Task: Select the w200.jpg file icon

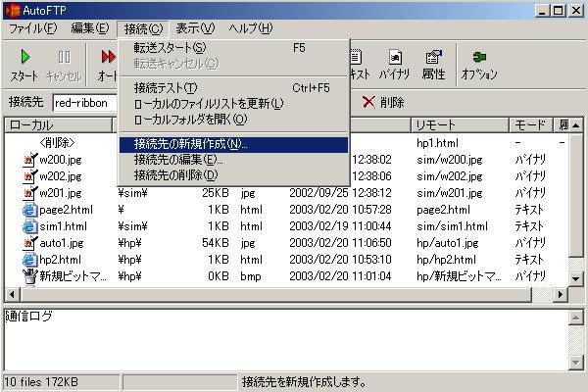Action: click(29, 160)
